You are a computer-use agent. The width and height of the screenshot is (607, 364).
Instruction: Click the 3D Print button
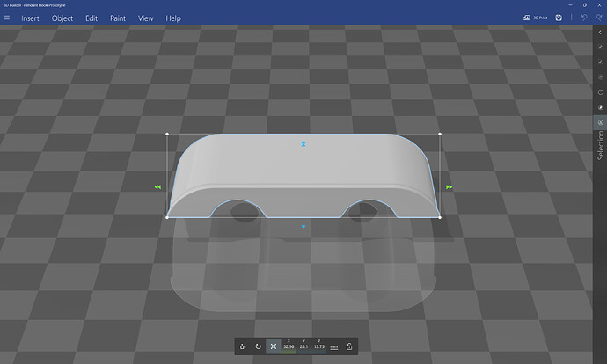click(534, 18)
